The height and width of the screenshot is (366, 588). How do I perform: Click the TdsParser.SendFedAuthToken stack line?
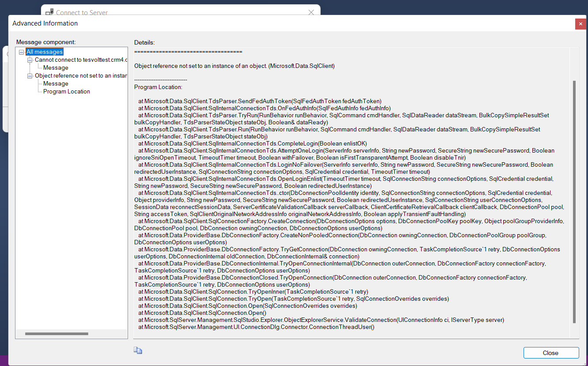(x=260, y=101)
